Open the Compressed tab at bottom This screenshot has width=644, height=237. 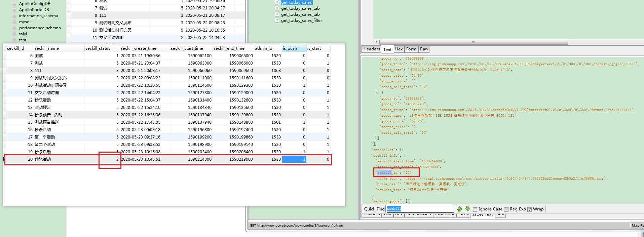tap(418, 214)
